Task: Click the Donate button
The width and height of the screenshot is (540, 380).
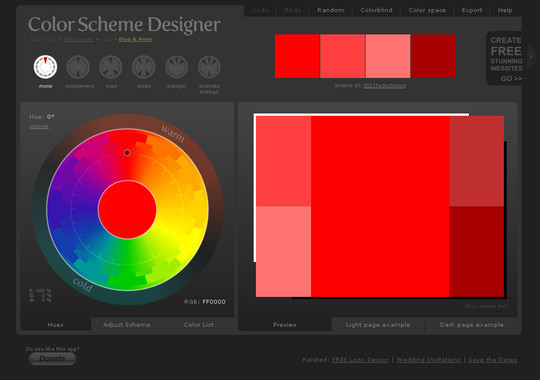Action: coord(52,358)
